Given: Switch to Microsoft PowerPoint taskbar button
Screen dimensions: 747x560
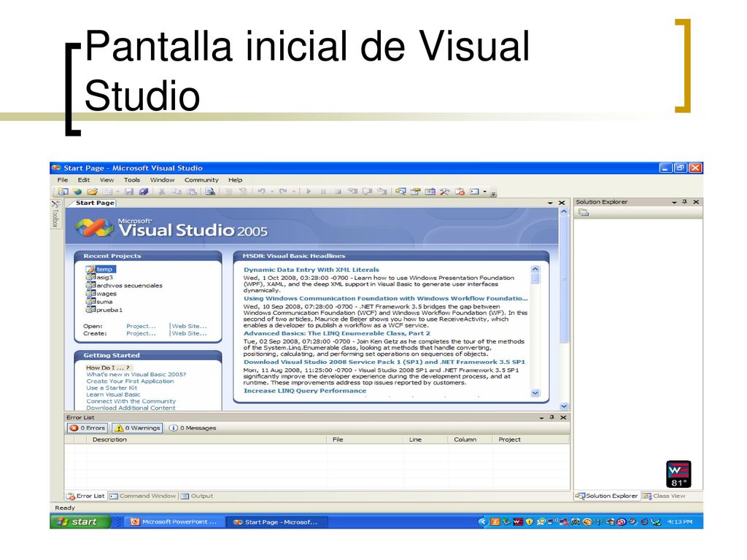Looking at the screenshot, I should point(174,522).
